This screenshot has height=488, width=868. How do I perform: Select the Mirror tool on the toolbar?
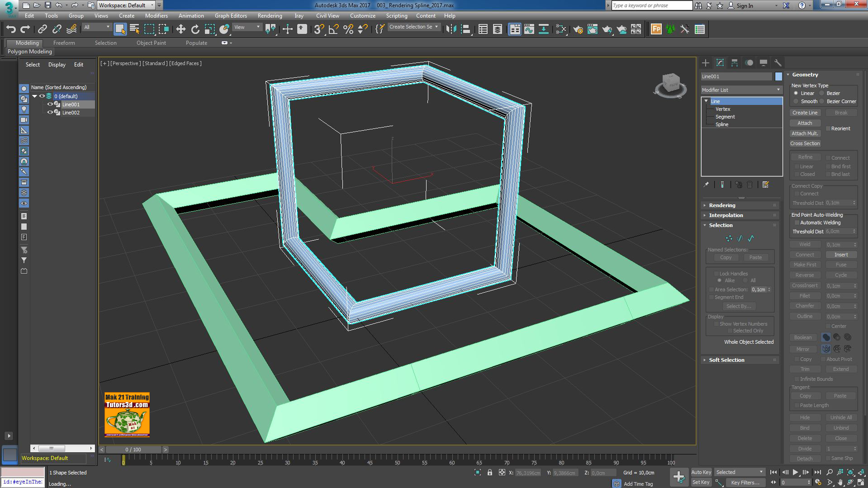[x=451, y=29]
